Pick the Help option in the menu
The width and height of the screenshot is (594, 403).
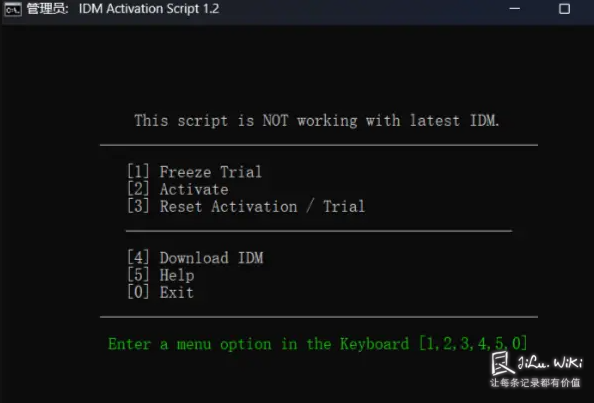click(161, 275)
